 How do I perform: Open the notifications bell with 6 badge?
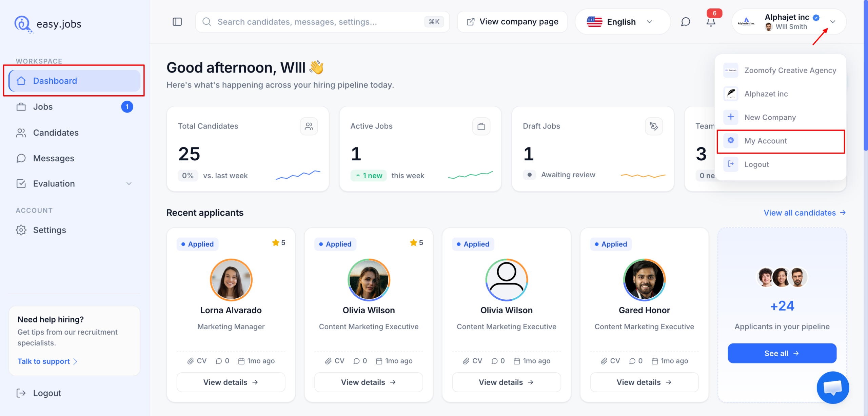[711, 22]
